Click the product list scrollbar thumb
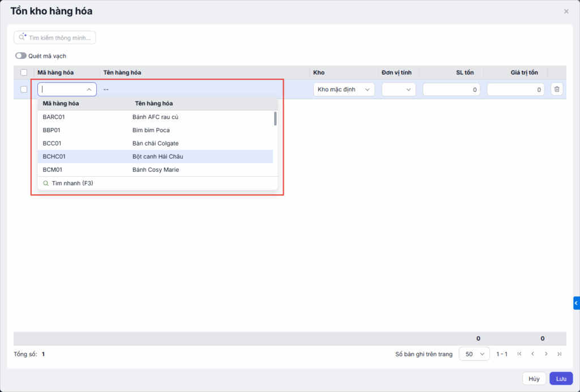This screenshot has height=392, width=580. (275, 118)
